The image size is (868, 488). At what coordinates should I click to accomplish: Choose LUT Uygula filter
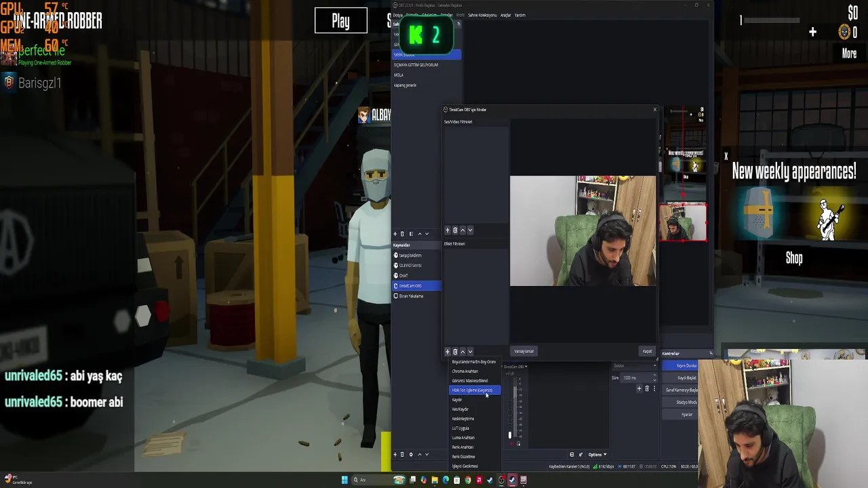(x=474, y=428)
